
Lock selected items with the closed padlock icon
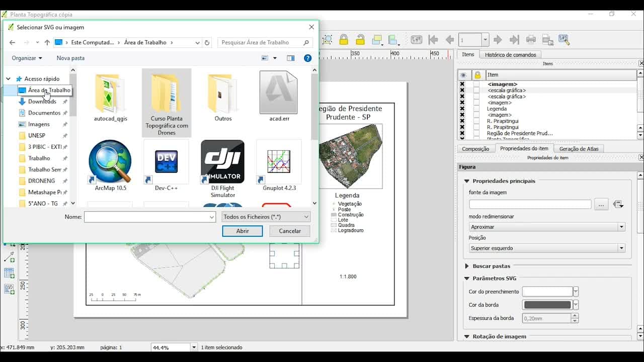point(344,40)
